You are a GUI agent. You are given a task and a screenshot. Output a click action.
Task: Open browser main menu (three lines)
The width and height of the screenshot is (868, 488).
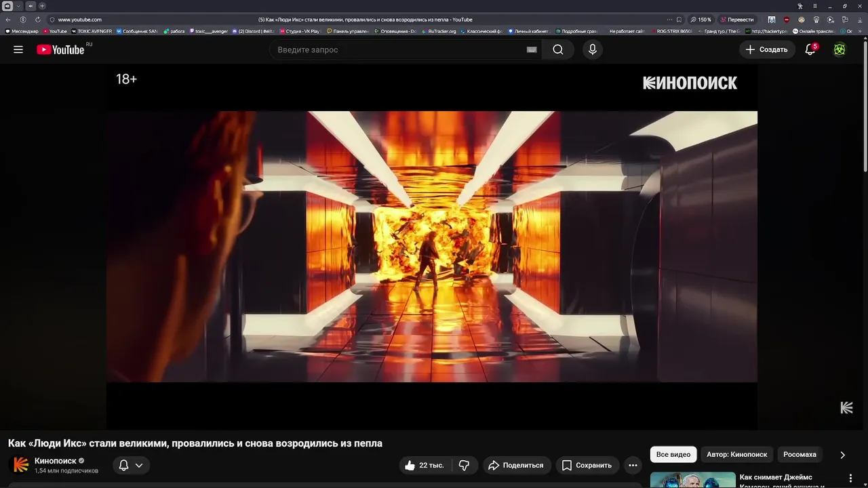815,6
